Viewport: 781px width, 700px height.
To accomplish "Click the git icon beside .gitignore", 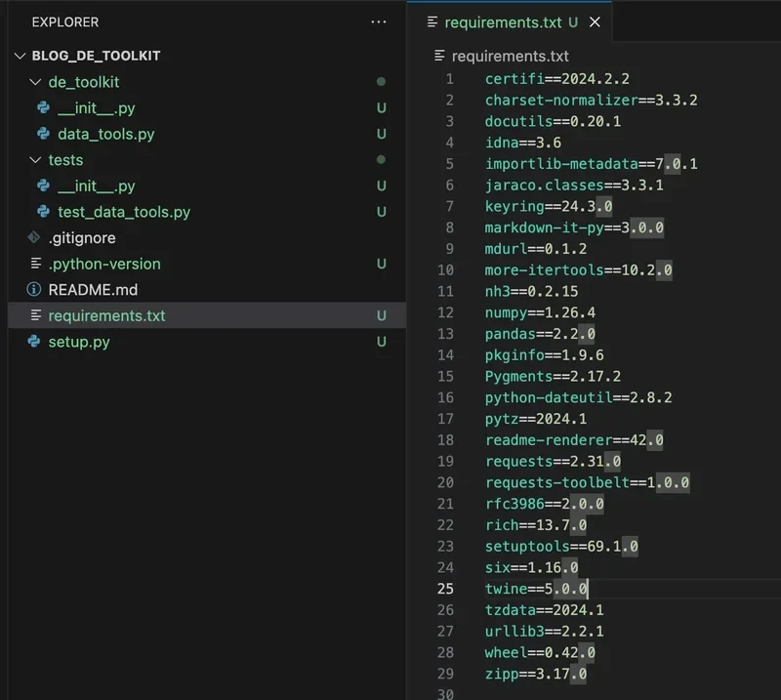I will tap(34, 237).
